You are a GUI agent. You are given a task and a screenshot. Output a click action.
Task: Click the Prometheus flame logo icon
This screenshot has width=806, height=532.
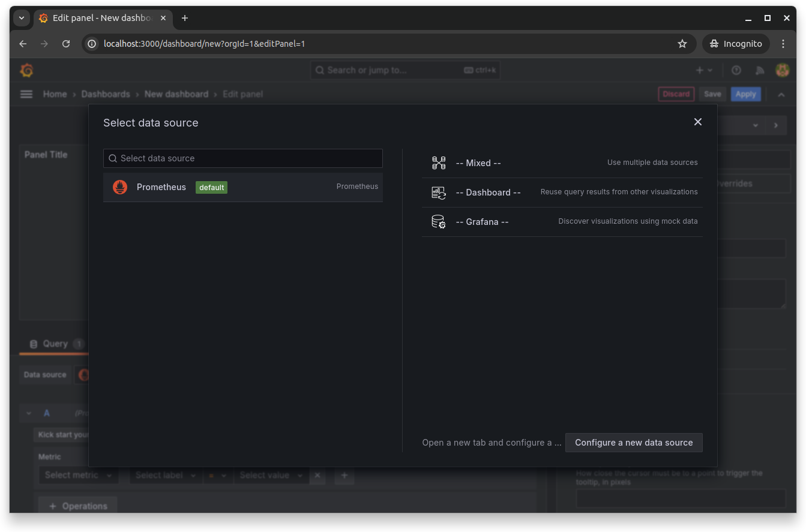coord(120,187)
